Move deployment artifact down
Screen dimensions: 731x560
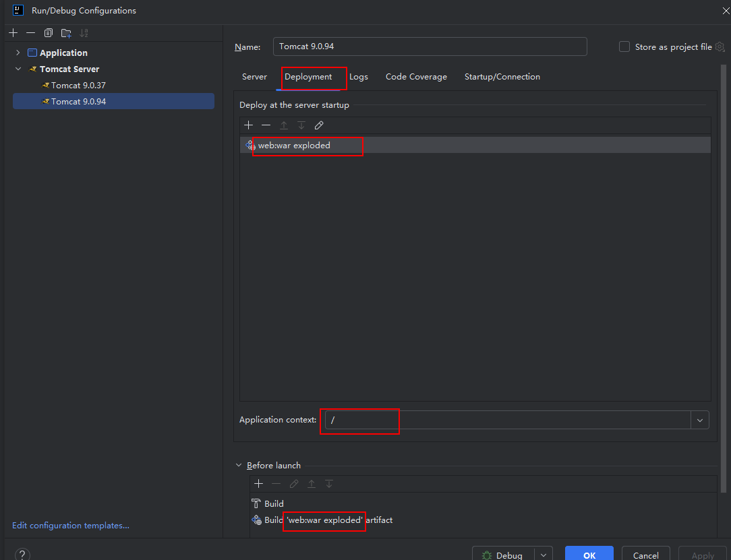tap(301, 125)
